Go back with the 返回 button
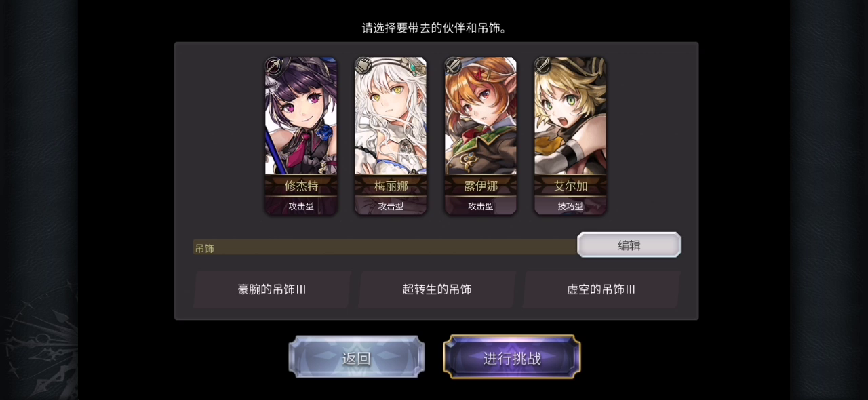 click(x=357, y=357)
